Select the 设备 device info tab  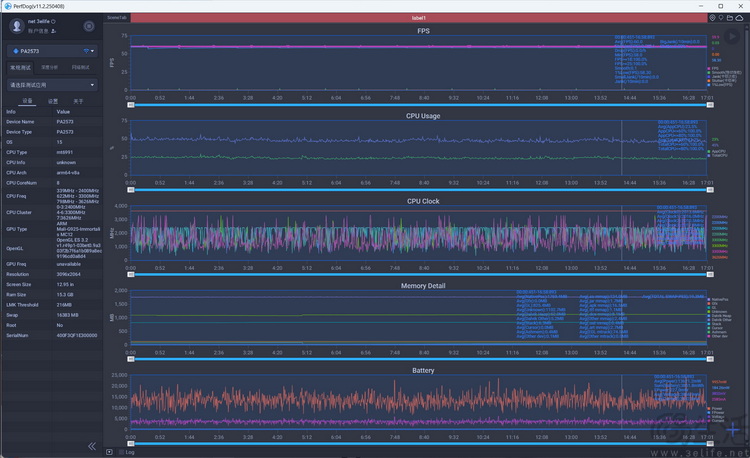coord(27,101)
